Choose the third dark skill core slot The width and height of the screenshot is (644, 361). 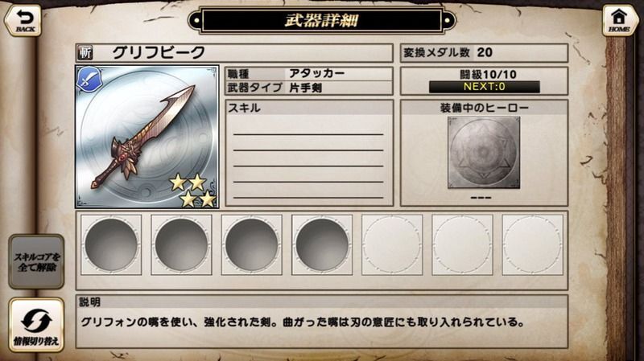point(252,245)
